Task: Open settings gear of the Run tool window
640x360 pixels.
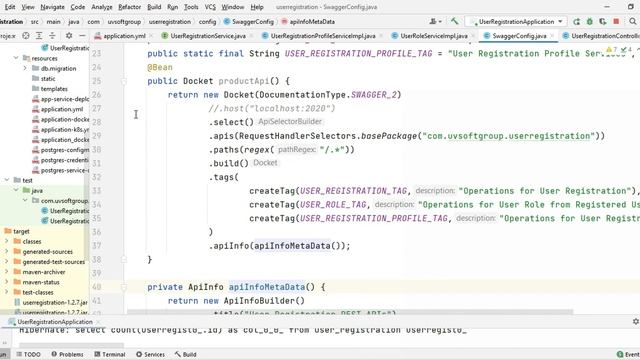Action: [x=636, y=322]
